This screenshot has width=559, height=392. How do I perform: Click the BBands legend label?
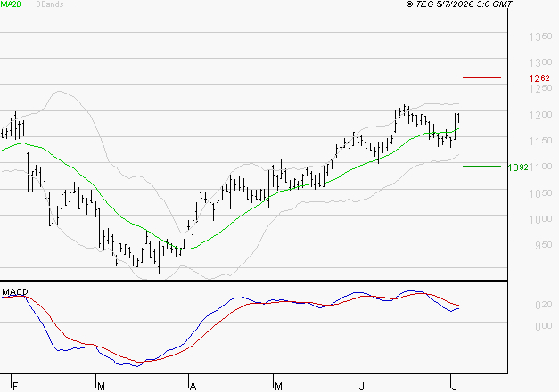[x=50, y=4]
